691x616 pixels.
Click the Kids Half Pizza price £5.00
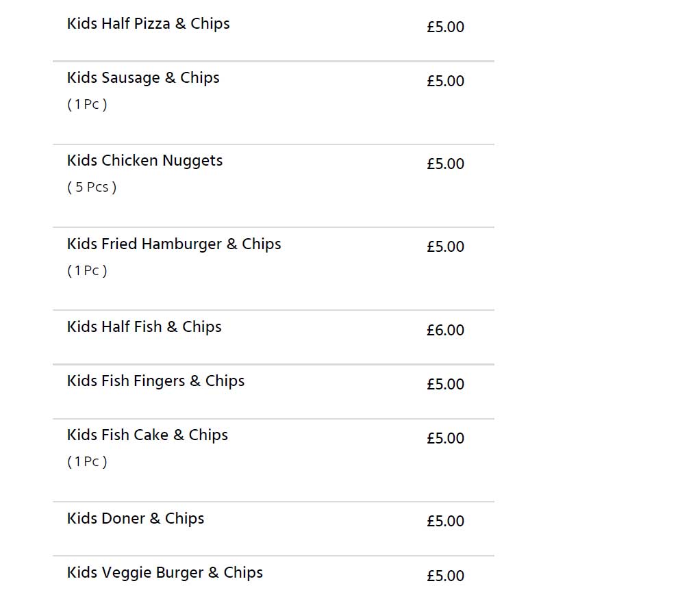point(445,27)
